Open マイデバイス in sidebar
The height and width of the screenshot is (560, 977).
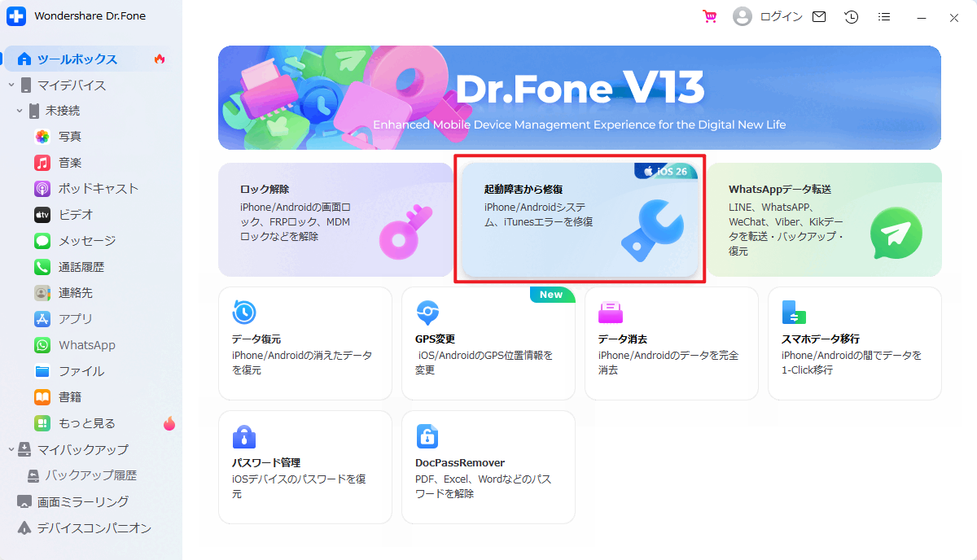pos(72,85)
